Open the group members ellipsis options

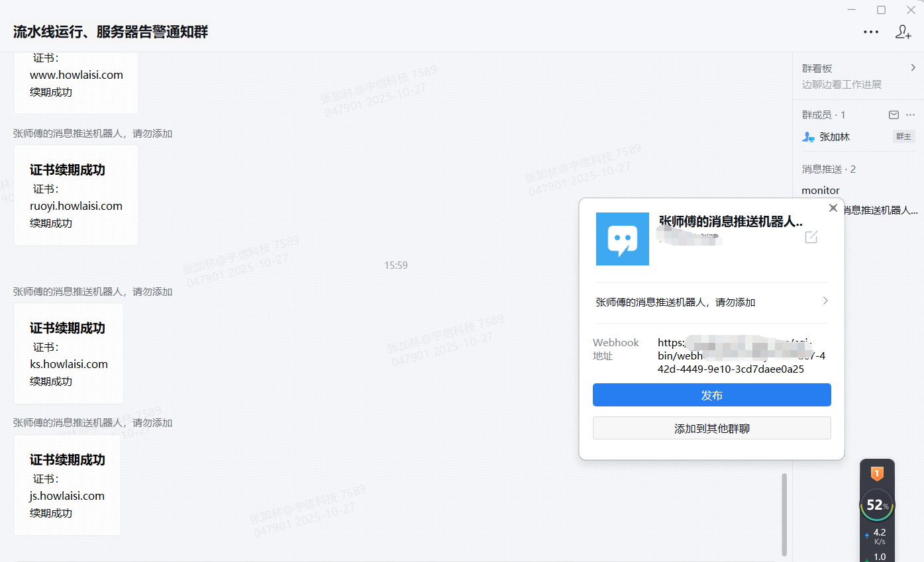coord(910,115)
